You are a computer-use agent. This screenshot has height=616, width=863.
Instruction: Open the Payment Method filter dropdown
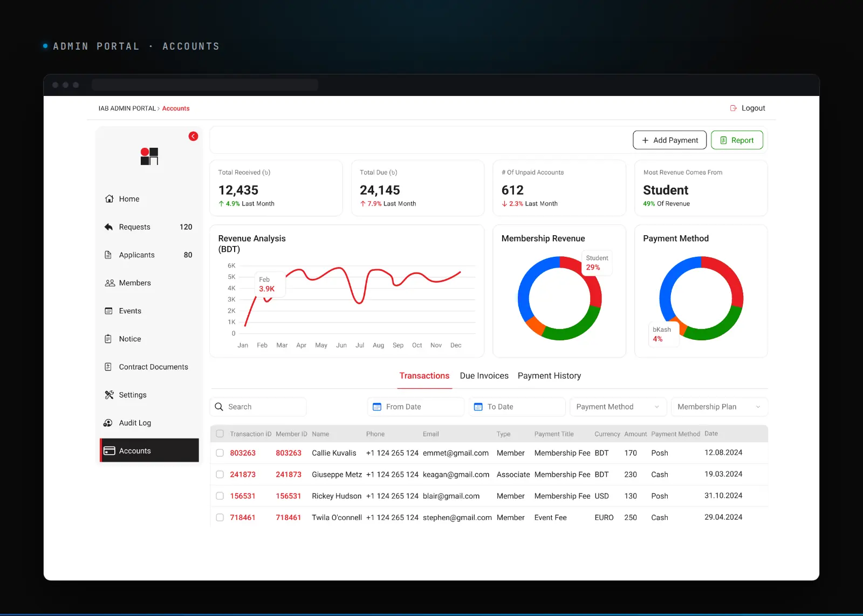(x=618, y=407)
